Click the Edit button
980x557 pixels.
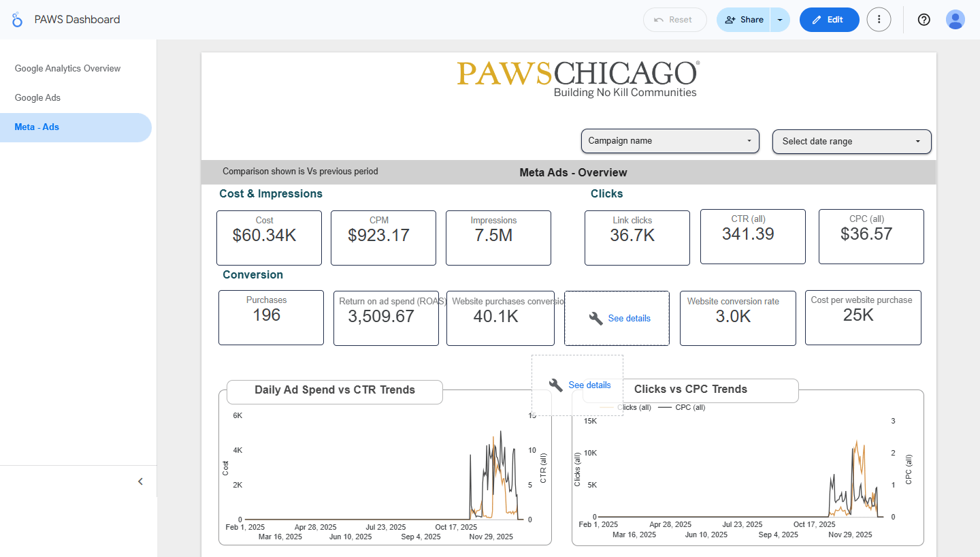(x=829, y=20)
